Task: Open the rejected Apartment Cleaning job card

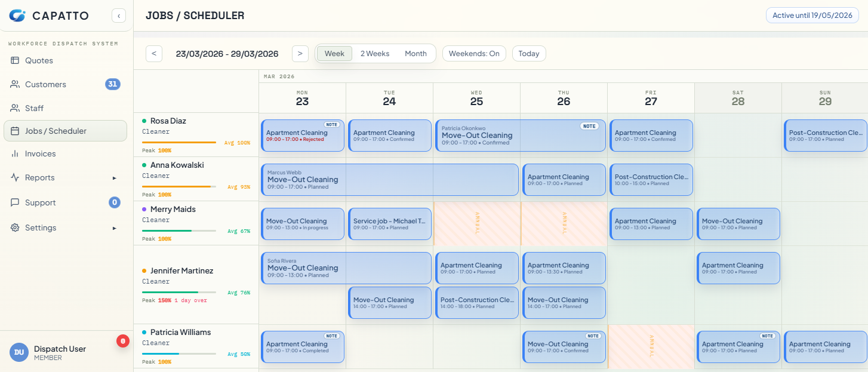Action: click(x=302, y=136)
